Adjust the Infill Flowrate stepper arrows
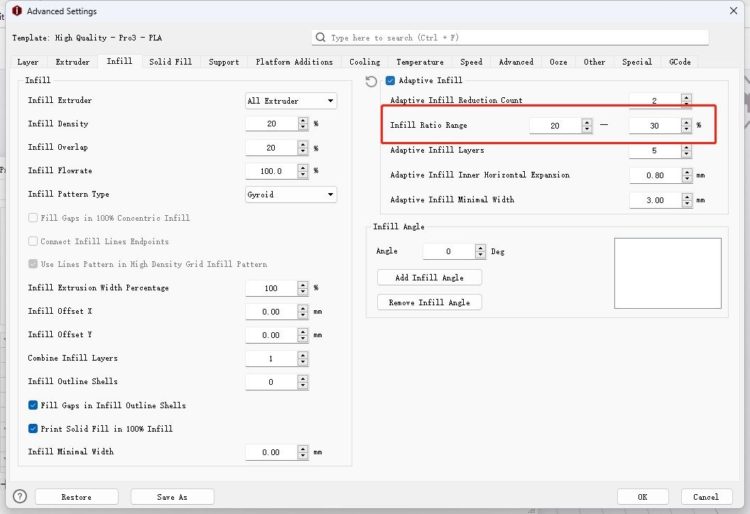Image resolution: width=750 pixels, height=514 pixels. [x=303, y=171]
